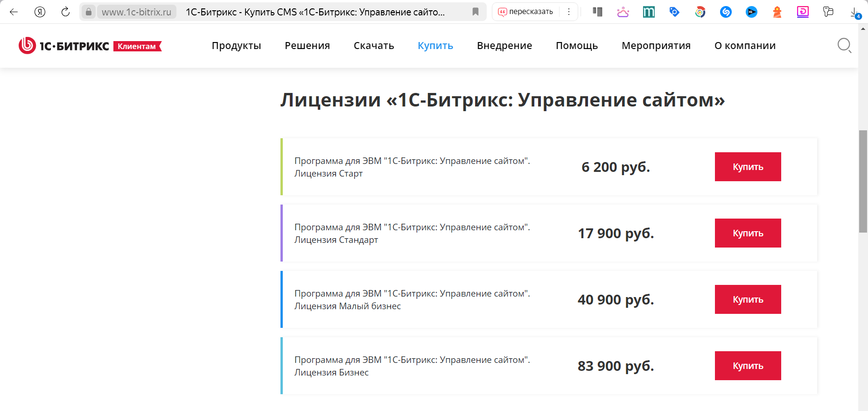Reload the page with the refresh icon

click(65, 12)
